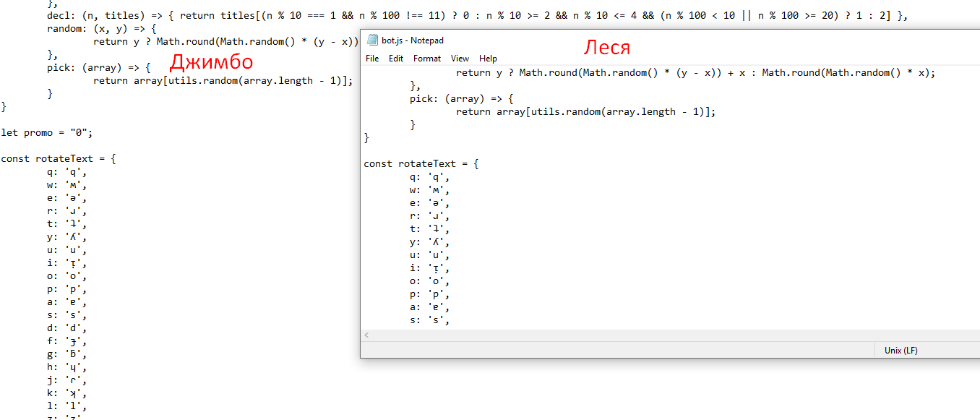Place cursor on const rotateText line in Notepad
The image size is (980, 420).
[x=421, y=164]
